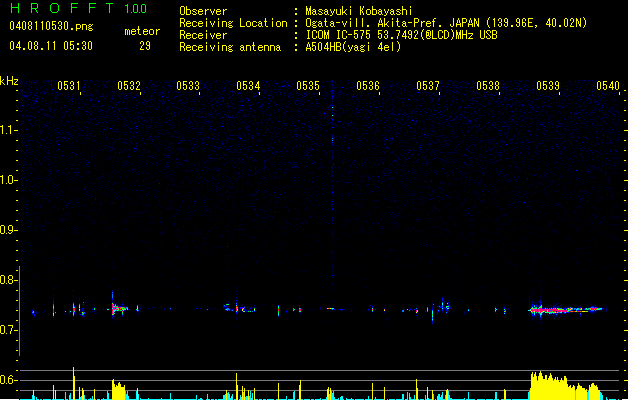Click the Ogata-vill. Akita-Pref. JAPAN location text
The image size is (629, 400).
[446, 23]
